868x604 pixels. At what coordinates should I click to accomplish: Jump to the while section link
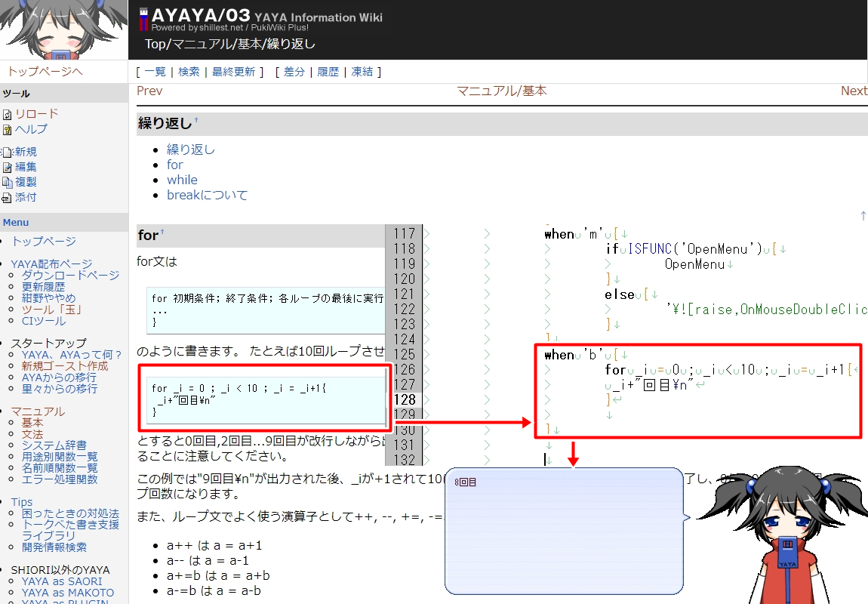(182, 180)
